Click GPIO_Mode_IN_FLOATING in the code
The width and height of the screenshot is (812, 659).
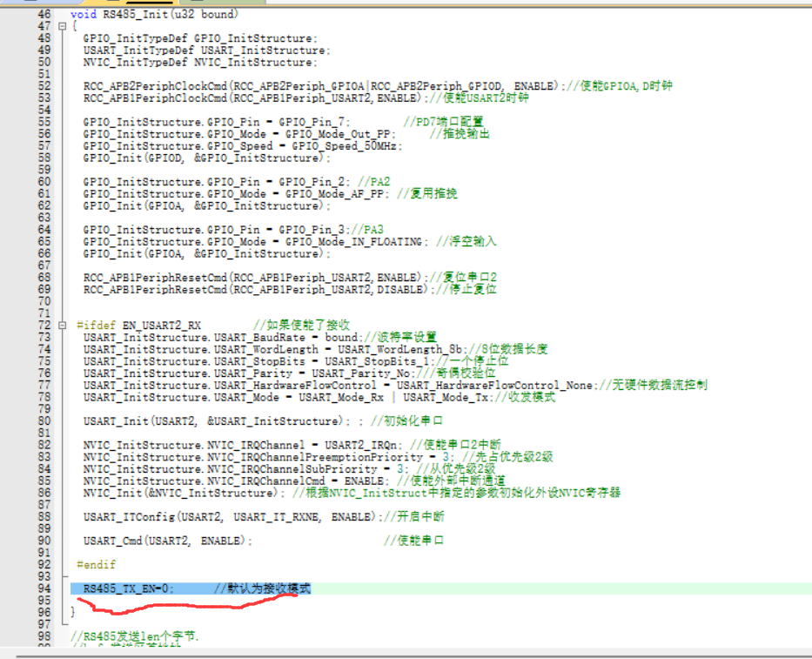tap(353, 241)
